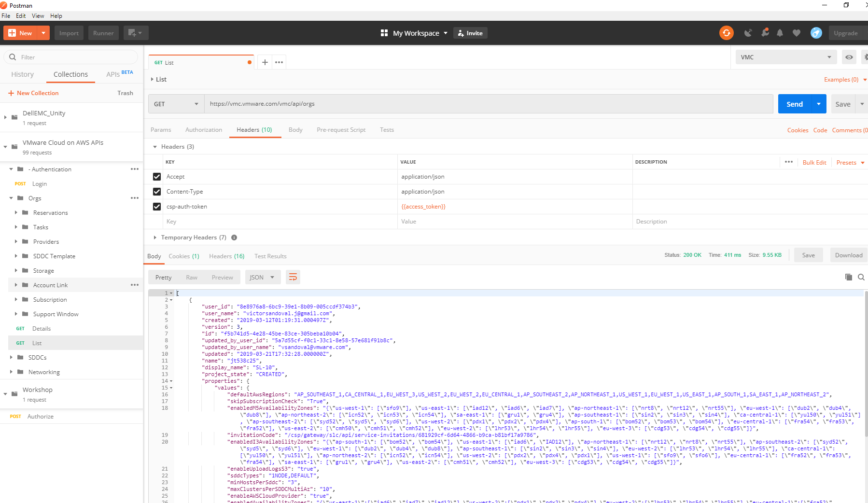Switch to the Authorization tab

[x=203, y=130]
